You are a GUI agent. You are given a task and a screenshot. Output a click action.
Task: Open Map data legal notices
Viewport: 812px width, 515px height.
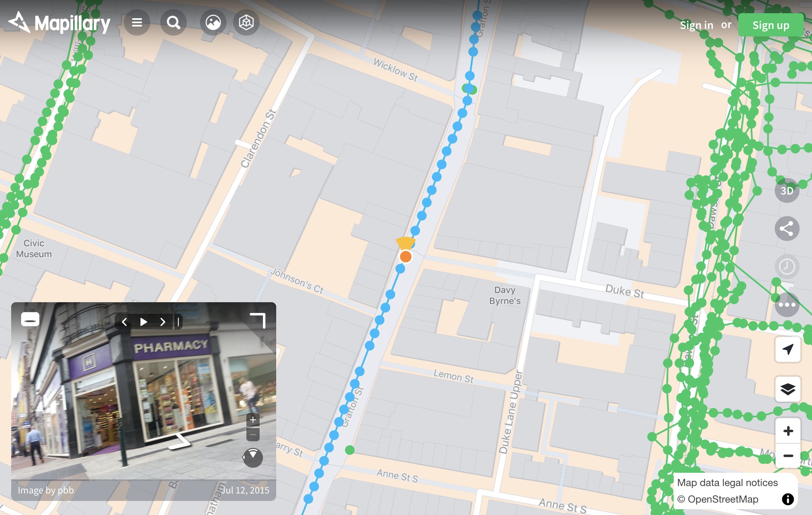[727, 482]
